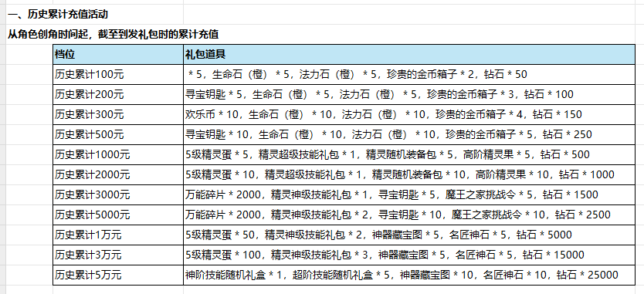This screenshot has height=294, width=644.
Task: Select the 历史累计3000元 cell
Action: click(x=118, y=195)
